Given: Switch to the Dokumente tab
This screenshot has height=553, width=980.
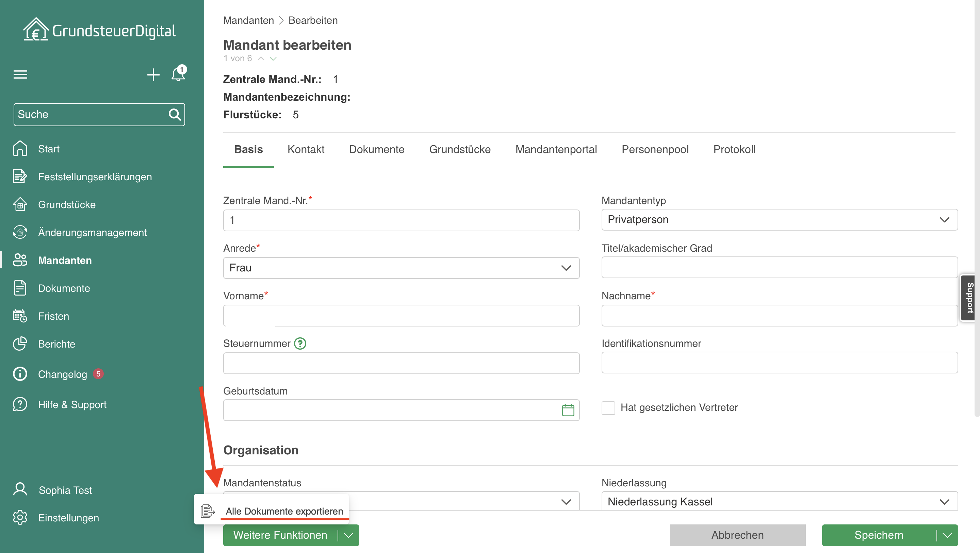Looking at the screenshot, I should pos(377,149).
